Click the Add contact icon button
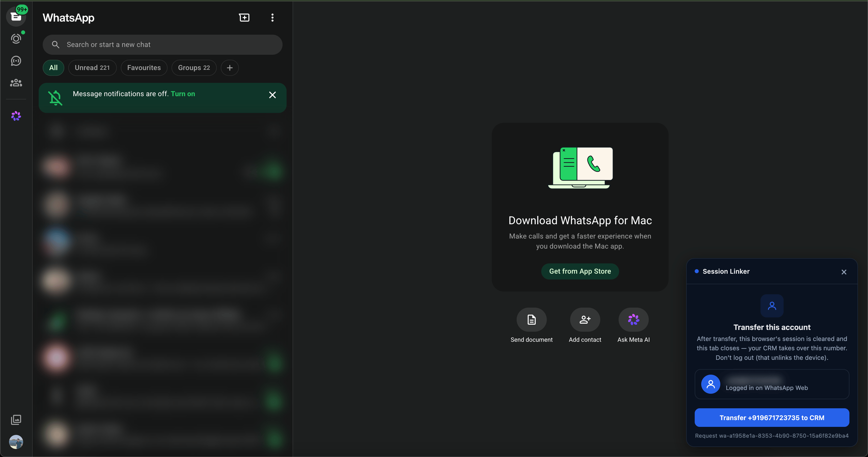This screenshot has height=457, width=868. point(585,320)
